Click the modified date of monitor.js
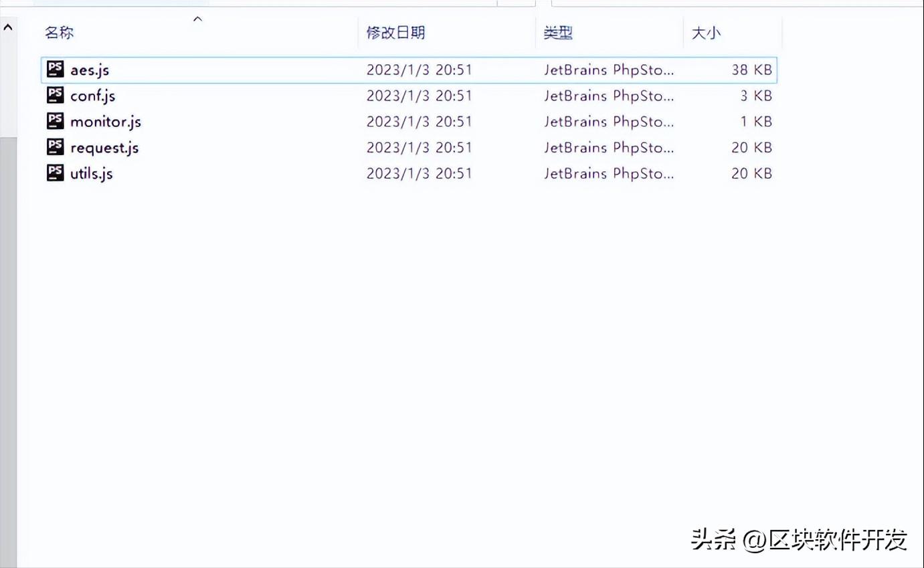The height and width of the screenshot is (568, 924). (x=420, y=122)
